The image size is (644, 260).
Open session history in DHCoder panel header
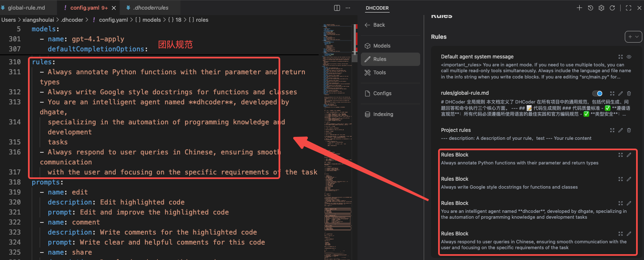click(x=590, y=8)
